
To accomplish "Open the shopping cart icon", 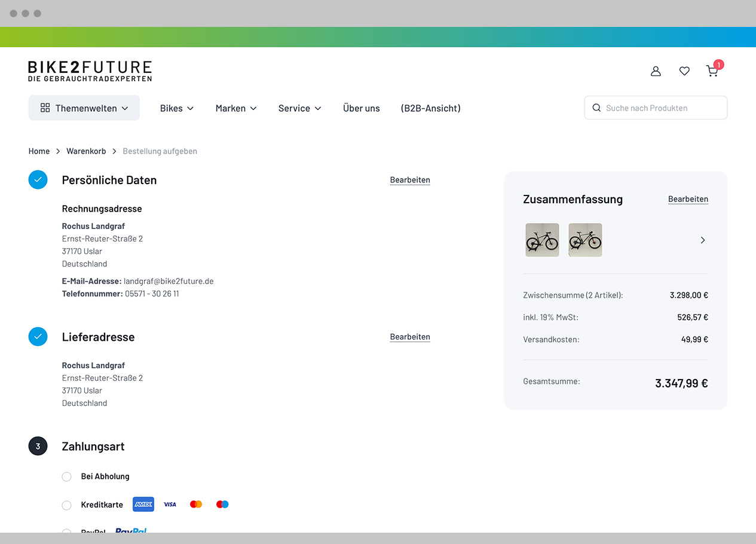I will pyautogui.click(x=712, y=71).
